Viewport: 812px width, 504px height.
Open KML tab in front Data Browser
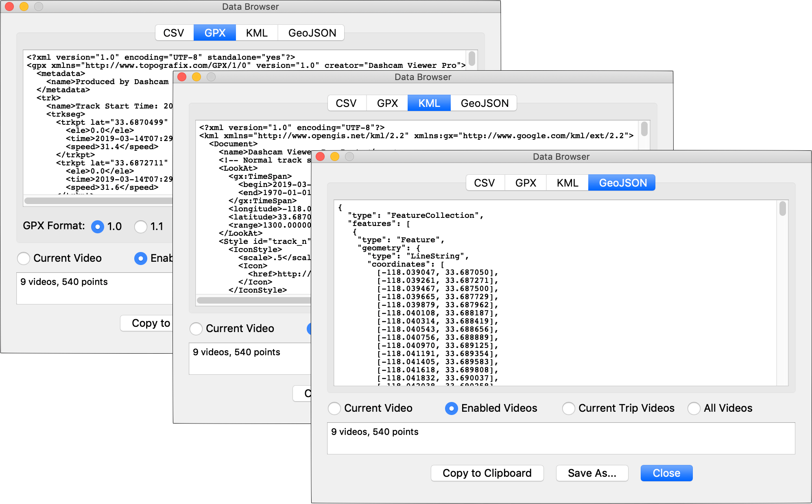(567, 183)
